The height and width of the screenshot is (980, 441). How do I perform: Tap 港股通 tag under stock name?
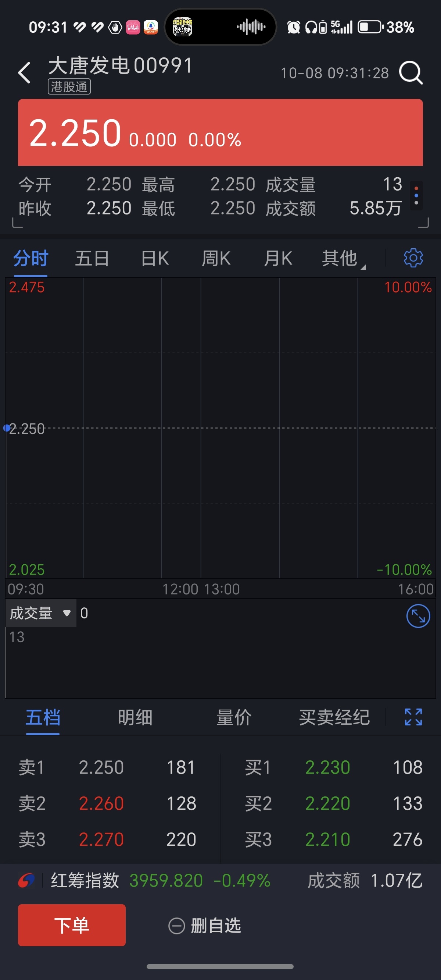pyautogui.click(x=69, y=87)
